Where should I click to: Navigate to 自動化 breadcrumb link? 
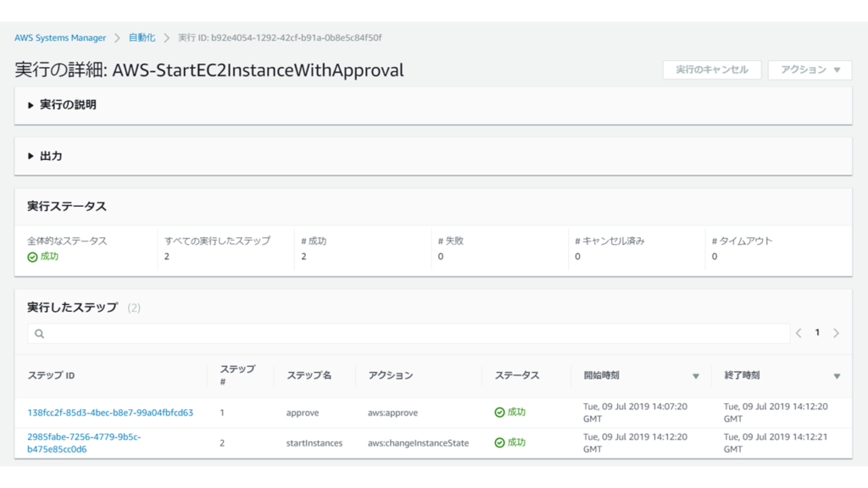tap(142, 38)
